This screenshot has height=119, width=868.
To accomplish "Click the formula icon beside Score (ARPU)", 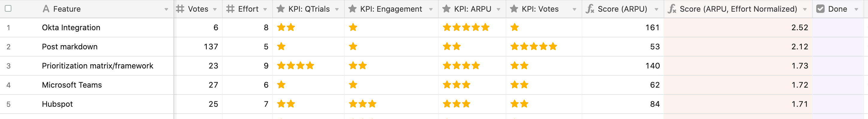I will pos(590,9).
